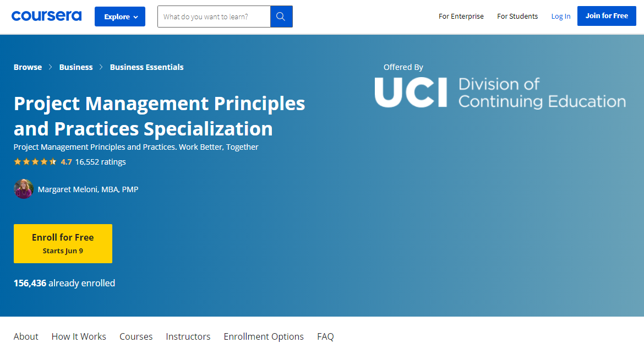
Task: Switch to the How It Works tab
Action: (x=79, y=336)
